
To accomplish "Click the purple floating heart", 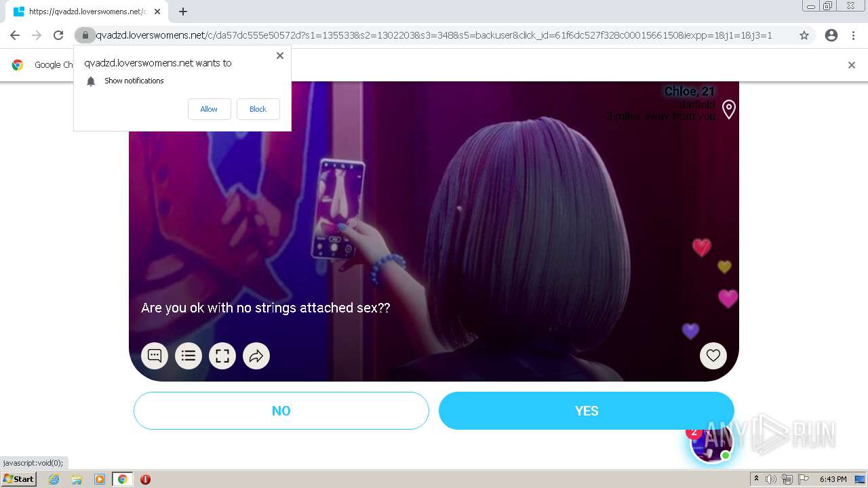I will tap(690, 331).
